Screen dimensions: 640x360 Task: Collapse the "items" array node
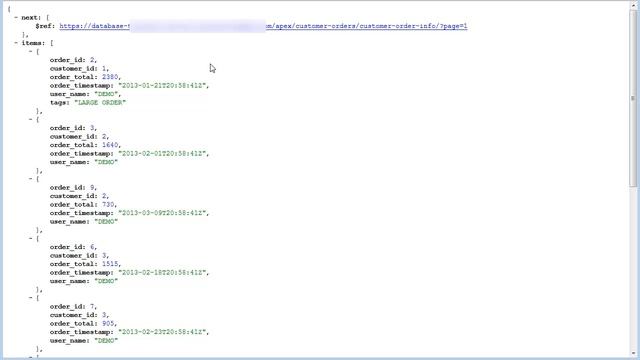point(16,43)
